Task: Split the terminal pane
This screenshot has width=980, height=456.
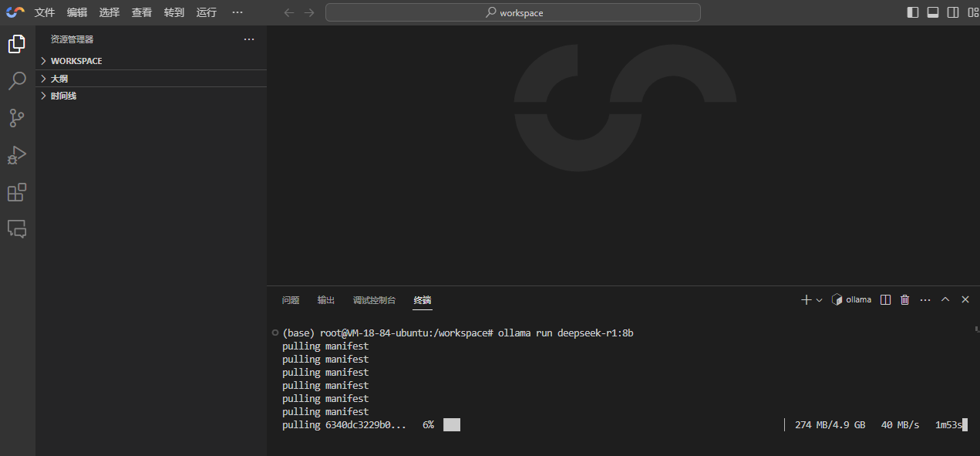Action: click(886, 300)
